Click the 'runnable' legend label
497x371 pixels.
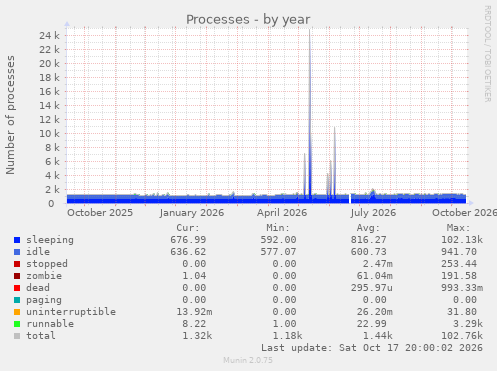(50, 324)
